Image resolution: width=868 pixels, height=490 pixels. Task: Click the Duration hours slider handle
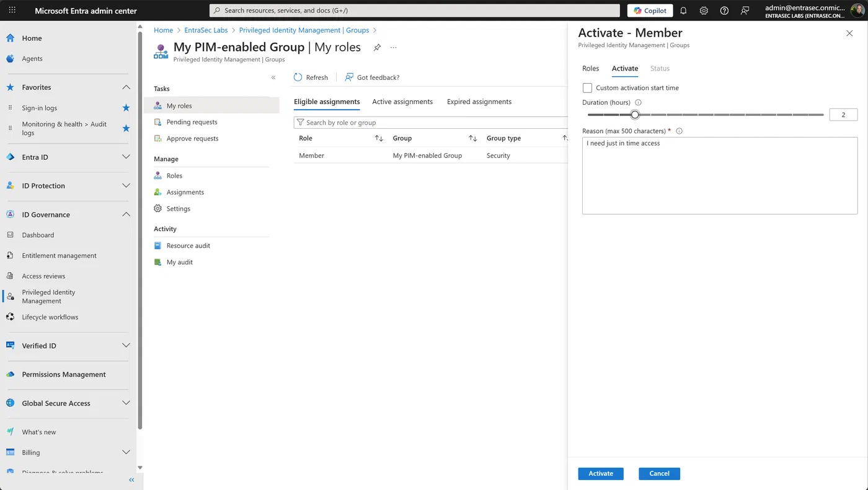click(x=635, y=115)
